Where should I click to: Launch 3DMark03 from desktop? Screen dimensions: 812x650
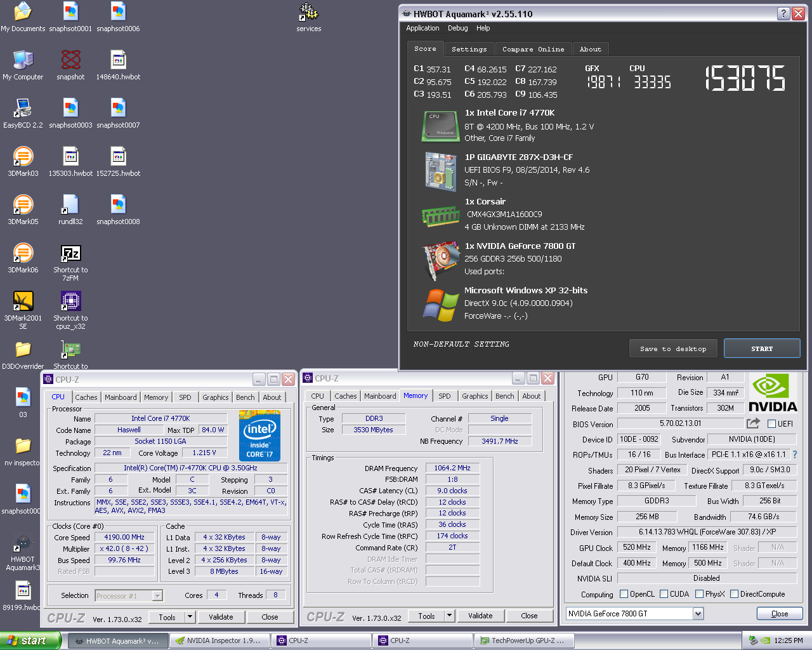[23, 162]
